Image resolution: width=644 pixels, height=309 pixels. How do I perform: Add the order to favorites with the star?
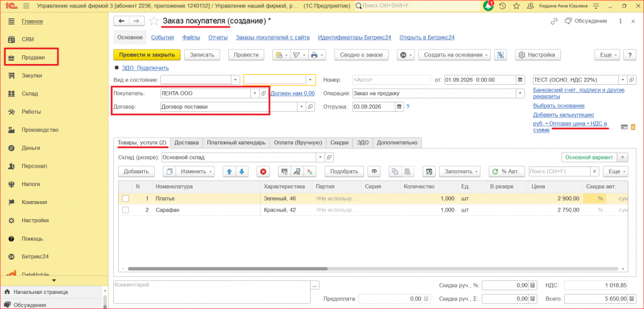coord(153,21)
